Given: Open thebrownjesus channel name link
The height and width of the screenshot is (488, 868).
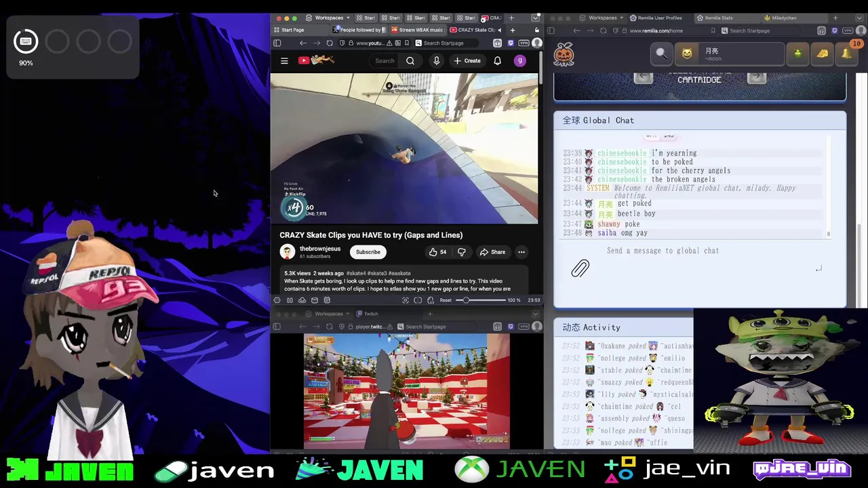Looking at the screenshot, I should [x=320, y=249].
